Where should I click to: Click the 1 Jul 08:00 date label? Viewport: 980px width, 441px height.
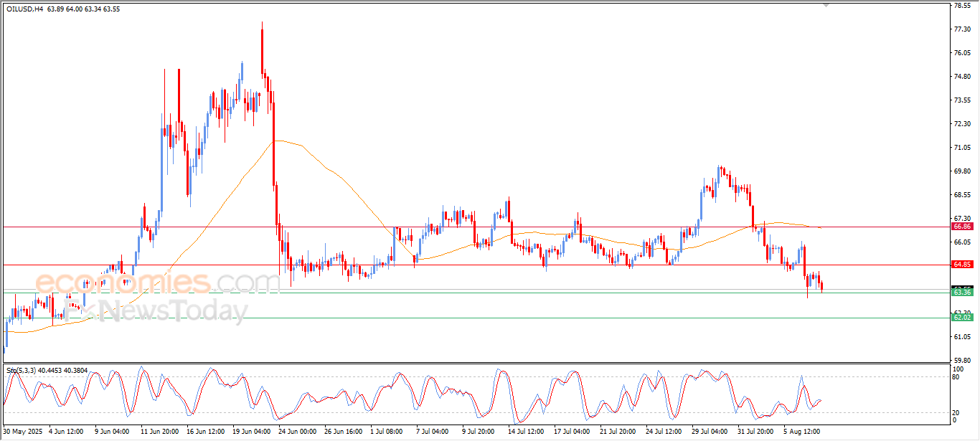387,432
